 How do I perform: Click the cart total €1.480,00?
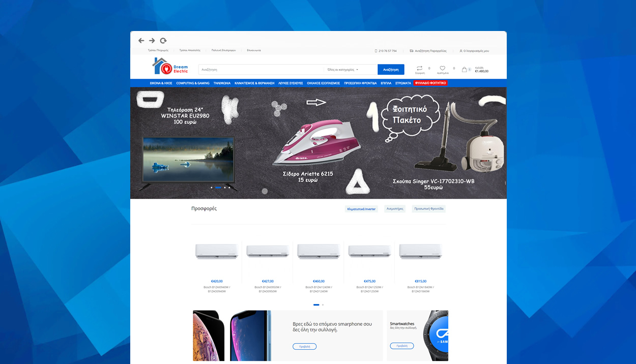click(481, 71)
